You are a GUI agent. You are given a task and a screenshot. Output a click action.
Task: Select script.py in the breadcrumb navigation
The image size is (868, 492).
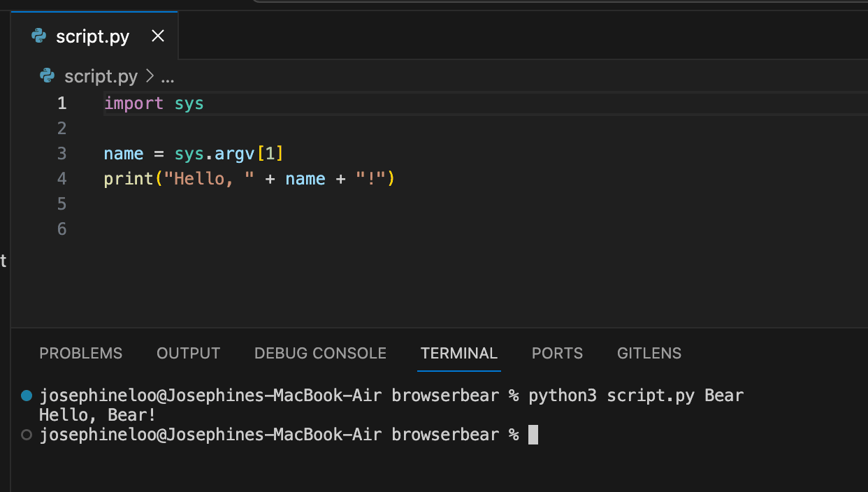tap(101, 76)
